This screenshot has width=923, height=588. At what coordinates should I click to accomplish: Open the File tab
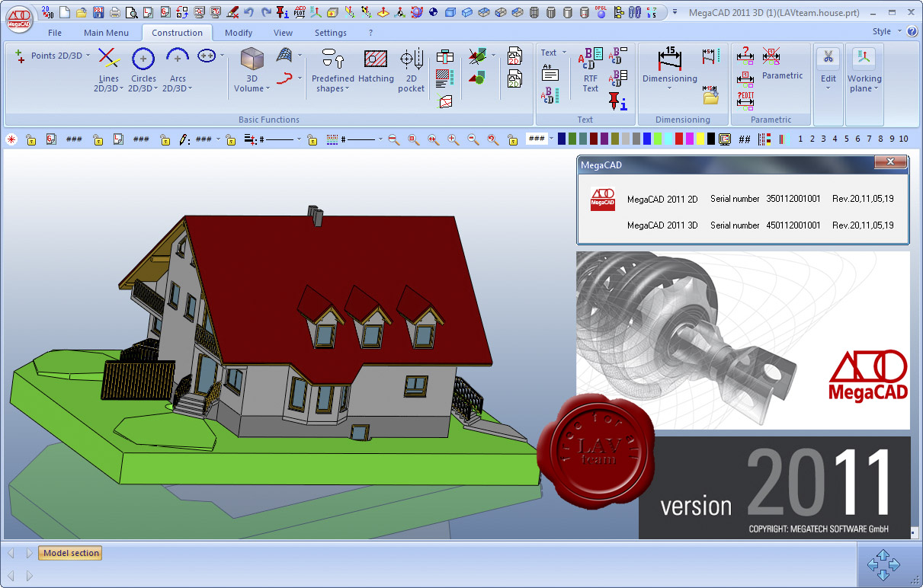pos(55,33)
